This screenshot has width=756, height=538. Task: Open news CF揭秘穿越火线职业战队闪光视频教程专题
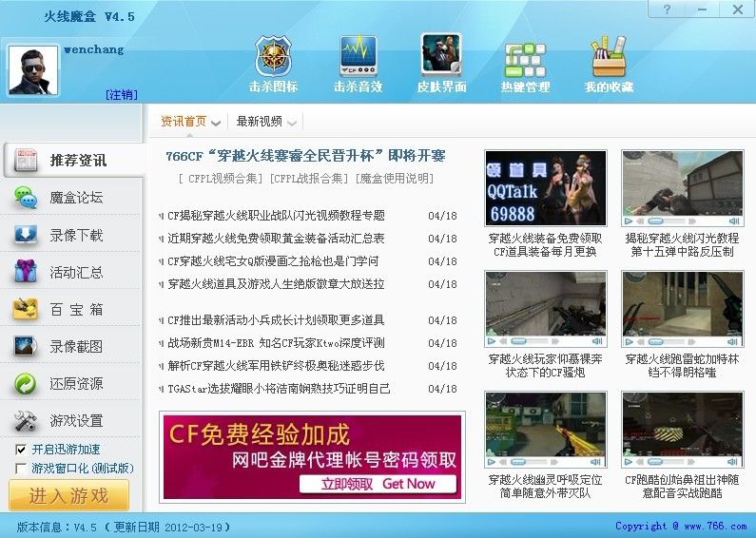[276, 216]
